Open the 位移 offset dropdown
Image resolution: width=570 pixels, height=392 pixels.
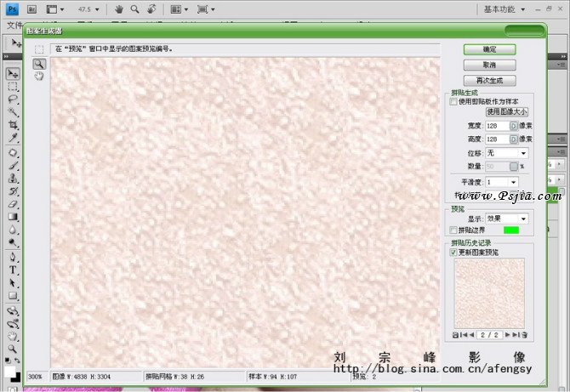coord(506,153)
